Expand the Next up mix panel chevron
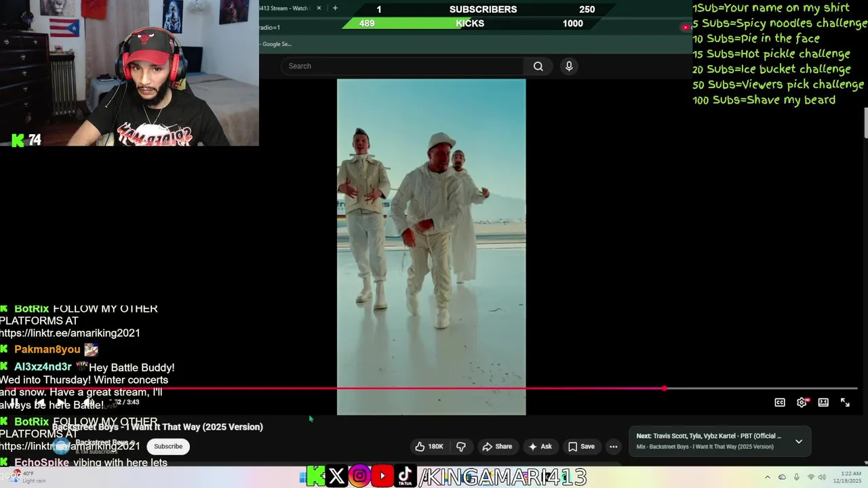The width and height of the screenshot is (868, 488). [799, 441]
